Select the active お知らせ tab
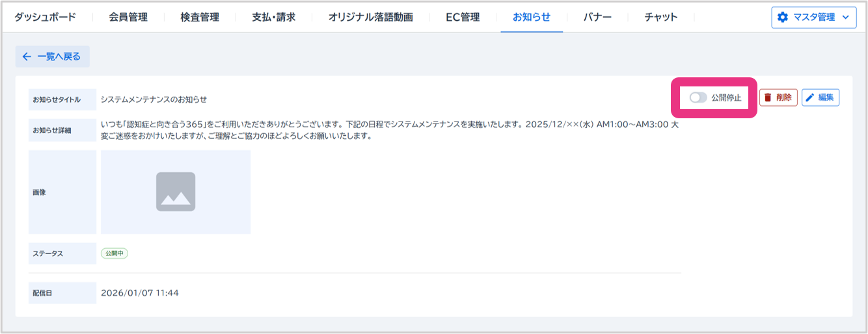The width and height of the screenshot is (868, 334). pyautogui.click(x=532, y=17)
